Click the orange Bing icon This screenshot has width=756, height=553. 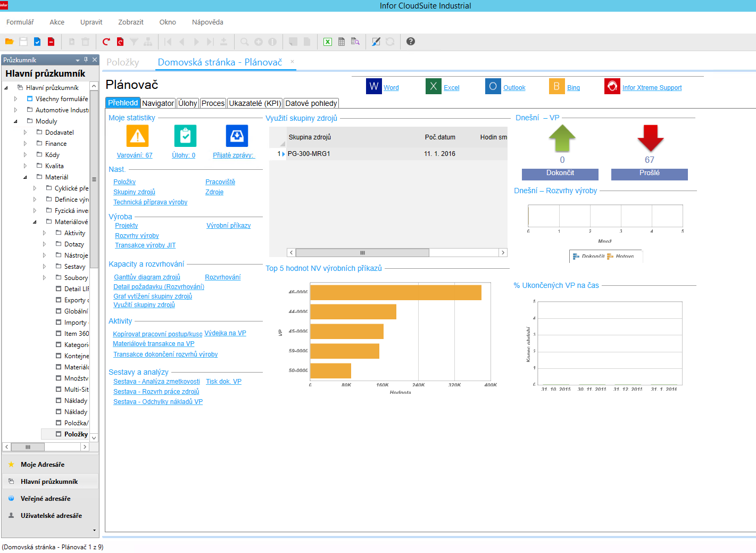[x=556, y=86]
